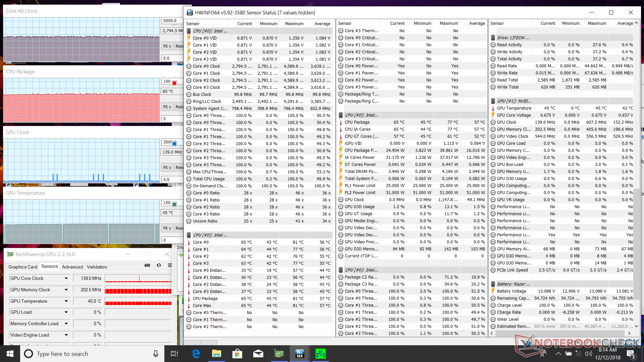
Task: Open Microsoft Store from taskbar
Action: 237,354
